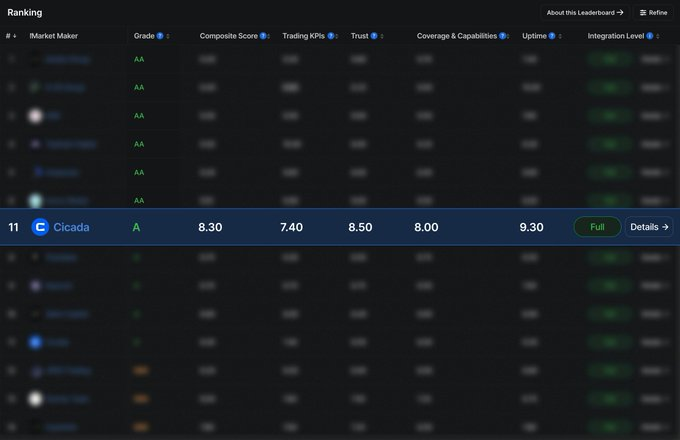Open About this Leaderboard page
This screenshot has height=440, width=680.
click(x=585, y=13)
